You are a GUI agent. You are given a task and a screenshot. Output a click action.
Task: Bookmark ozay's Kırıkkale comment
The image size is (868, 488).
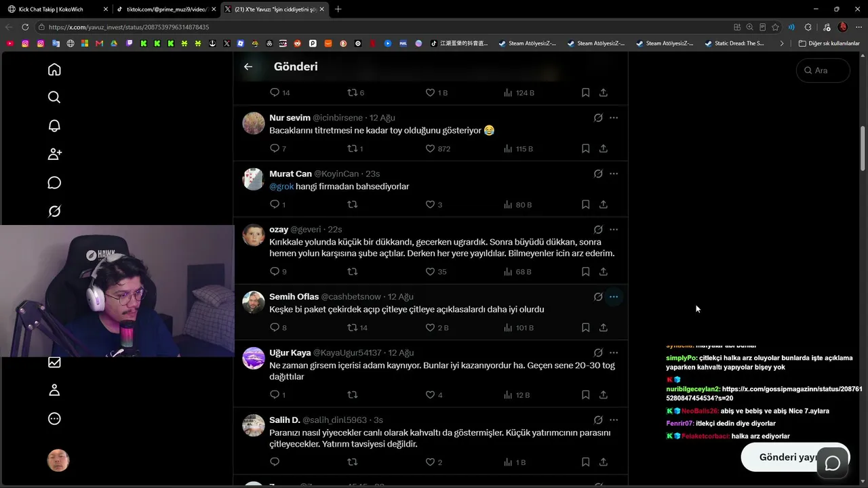click(x=585, y=272)
